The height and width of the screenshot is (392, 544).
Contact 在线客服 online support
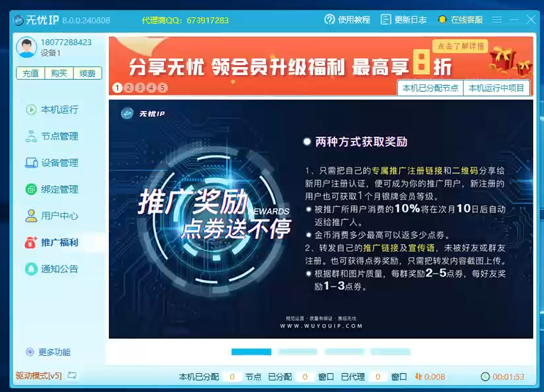460,20
